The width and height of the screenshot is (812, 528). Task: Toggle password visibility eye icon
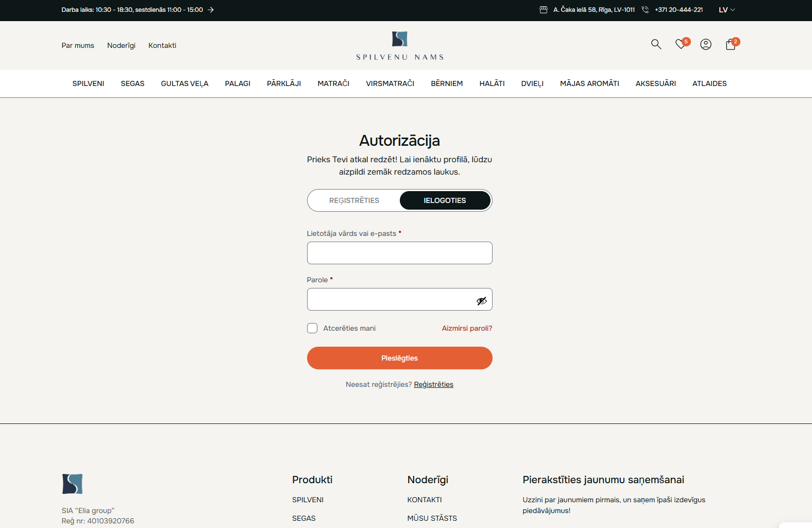click(x=481, y=301)
